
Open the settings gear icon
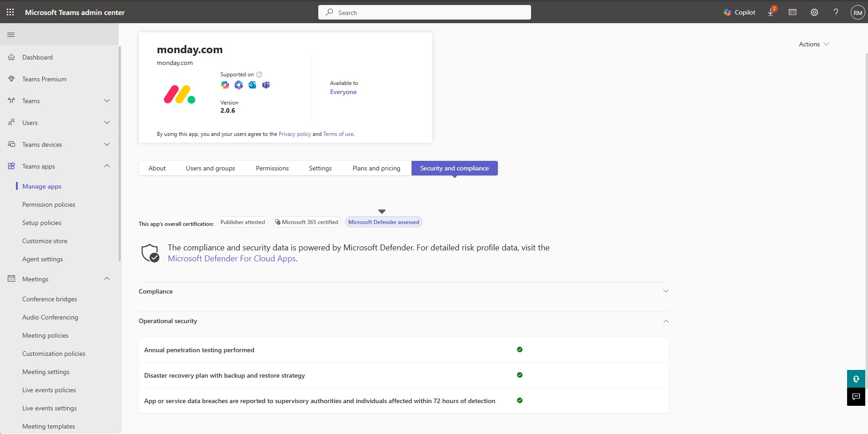814,12
